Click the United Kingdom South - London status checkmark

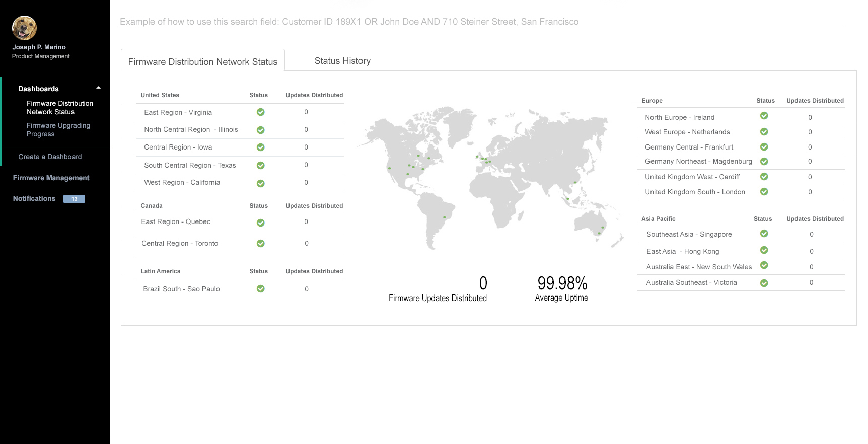click(764, 192)
